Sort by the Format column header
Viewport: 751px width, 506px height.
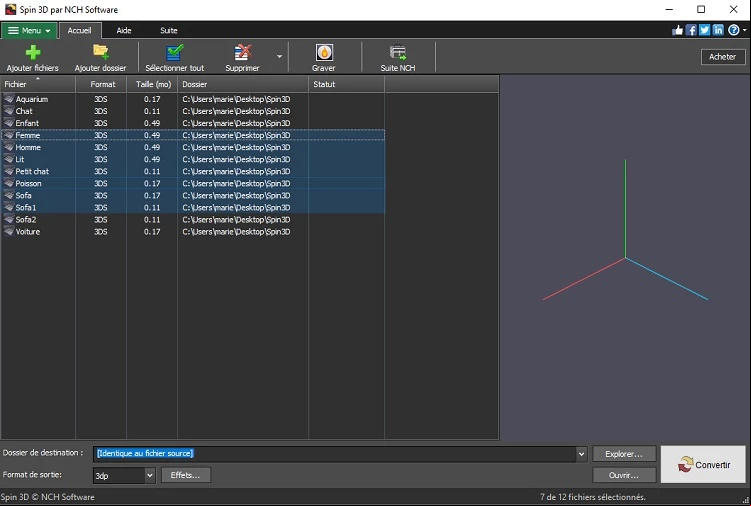coord(101,84)
